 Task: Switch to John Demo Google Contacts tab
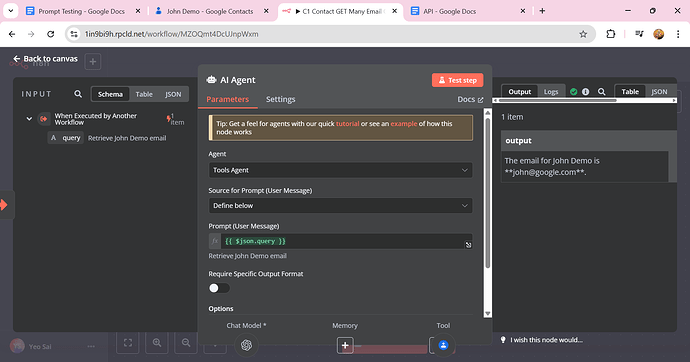click(x=210, y=11)
